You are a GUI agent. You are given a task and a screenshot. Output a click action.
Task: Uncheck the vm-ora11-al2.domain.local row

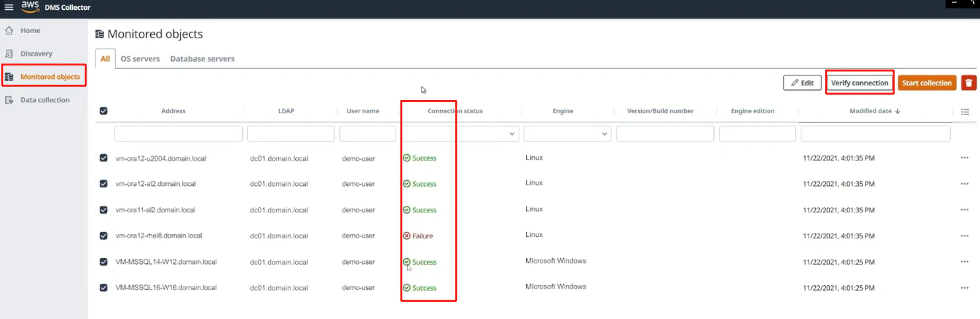point(103,210)
